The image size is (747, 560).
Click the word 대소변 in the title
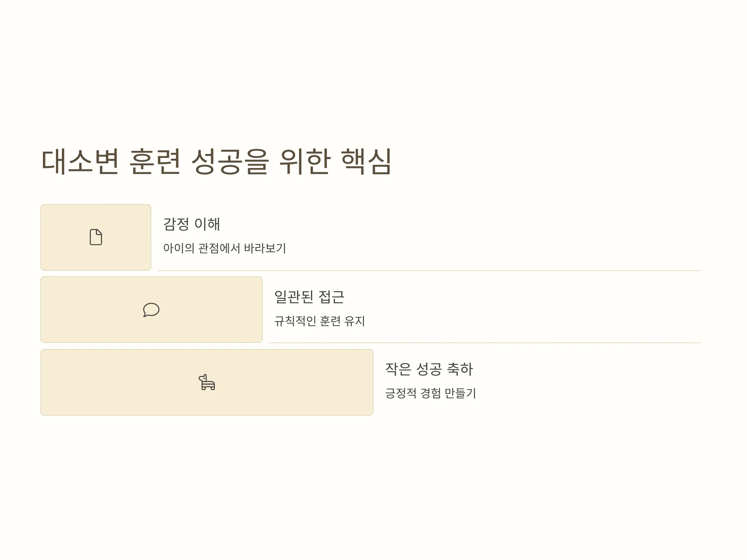(x=80, y=161)
